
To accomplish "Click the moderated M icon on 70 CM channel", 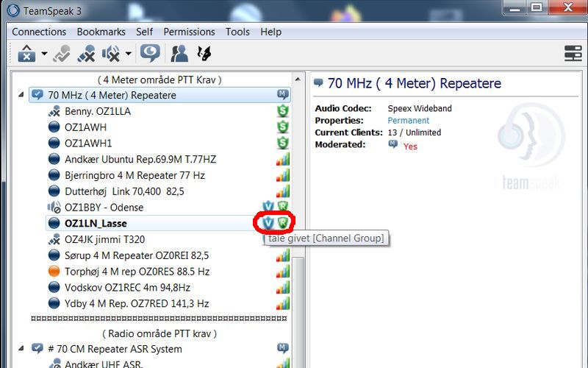I will [x=283, y=348].
